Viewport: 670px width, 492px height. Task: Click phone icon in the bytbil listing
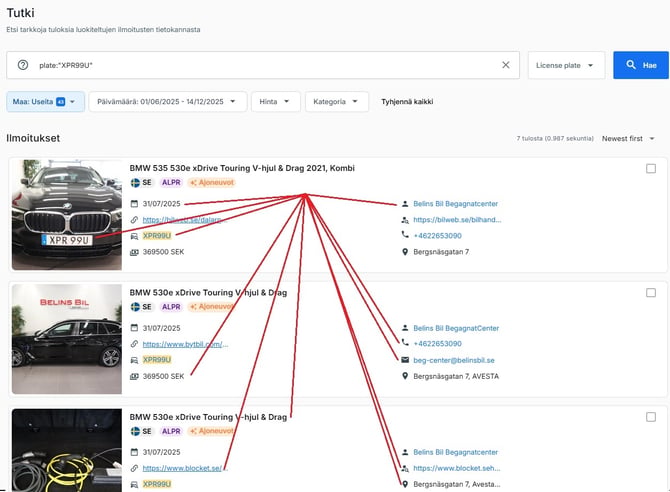pyautogui.click(x=405, y=342)
